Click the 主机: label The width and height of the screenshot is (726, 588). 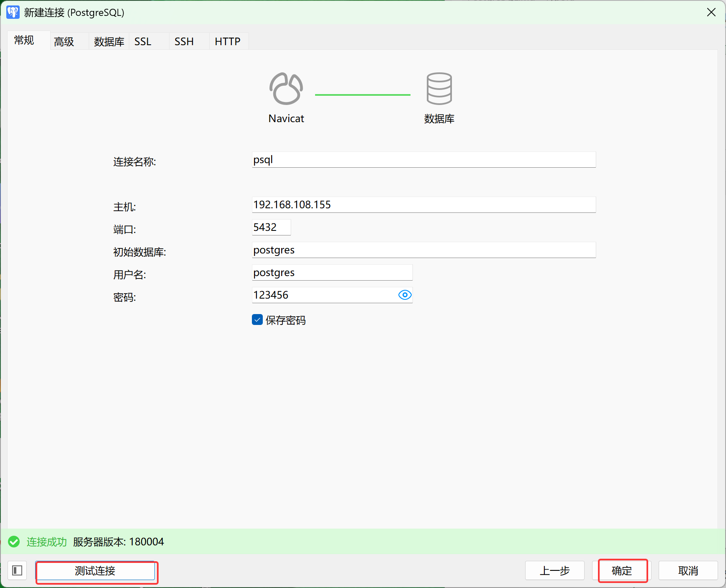(124, 207)
